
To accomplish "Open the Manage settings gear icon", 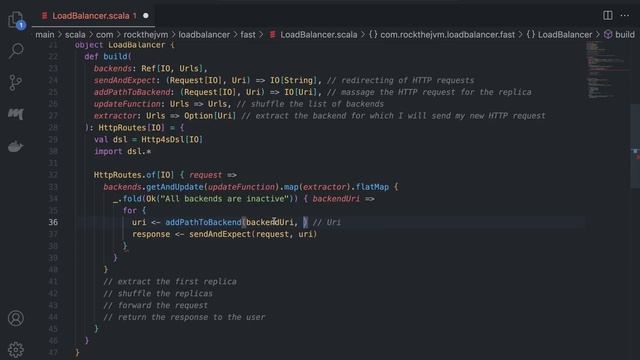I will tap(16, 349).
